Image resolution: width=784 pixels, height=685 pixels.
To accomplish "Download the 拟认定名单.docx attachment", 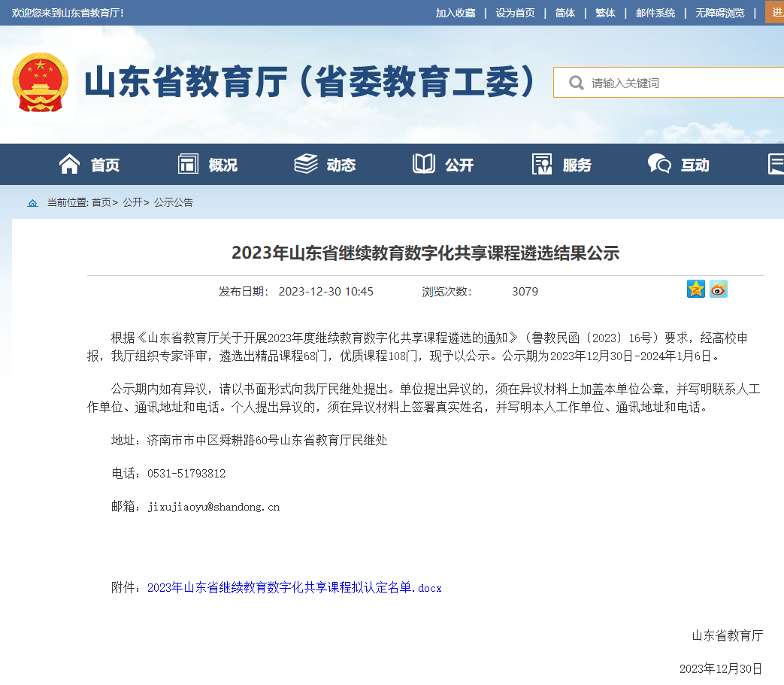I will 295,587.
